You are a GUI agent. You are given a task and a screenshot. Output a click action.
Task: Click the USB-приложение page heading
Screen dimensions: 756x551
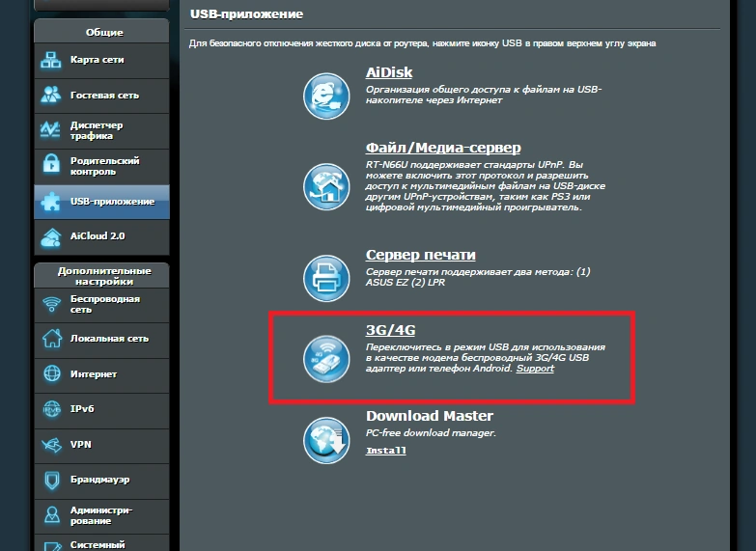246,14
